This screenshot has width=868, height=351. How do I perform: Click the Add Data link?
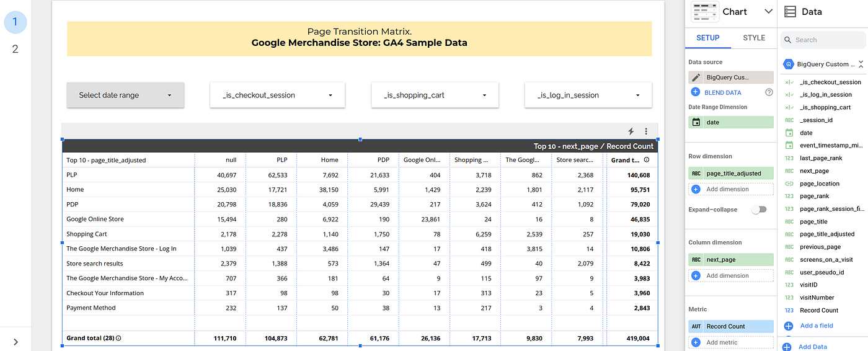[x=813, y=347]
